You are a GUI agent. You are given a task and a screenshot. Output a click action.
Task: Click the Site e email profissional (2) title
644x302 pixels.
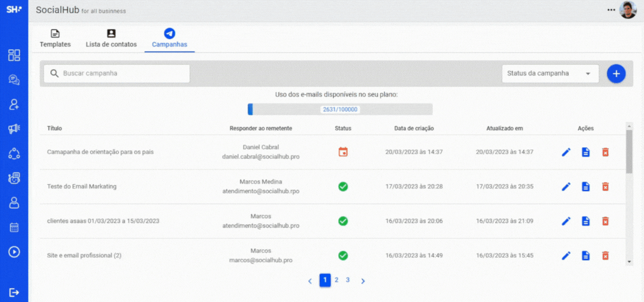pos(84,256)
